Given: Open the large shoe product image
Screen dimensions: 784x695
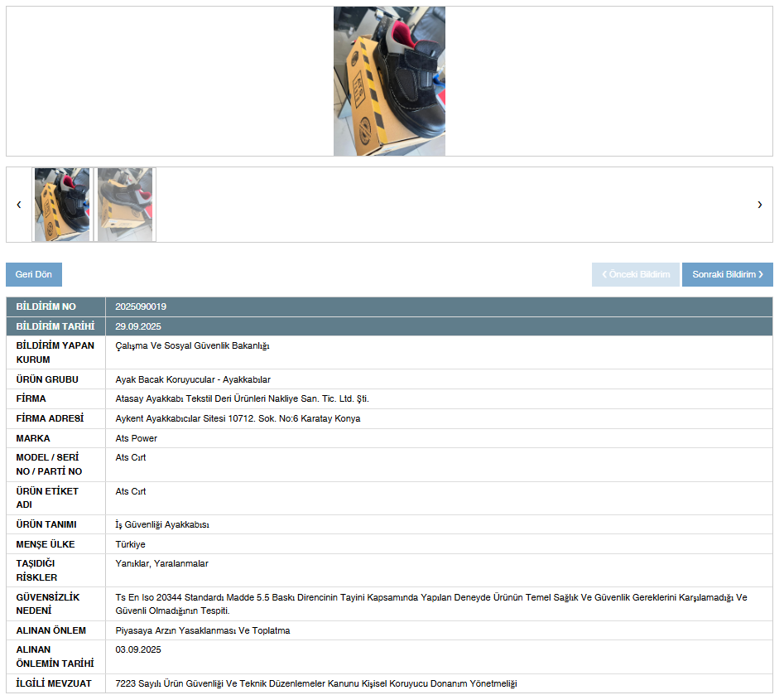Looking at the screenshot, I should pyautogui.click(x=389, y=81).
